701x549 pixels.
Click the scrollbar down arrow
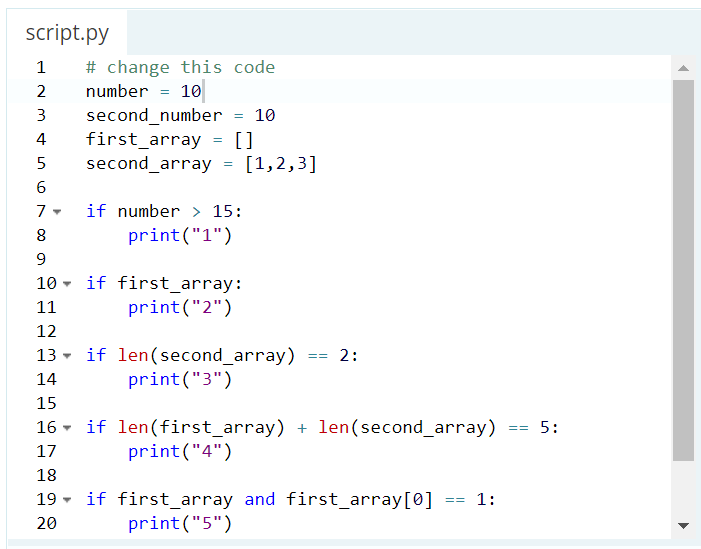coord(683,526)
